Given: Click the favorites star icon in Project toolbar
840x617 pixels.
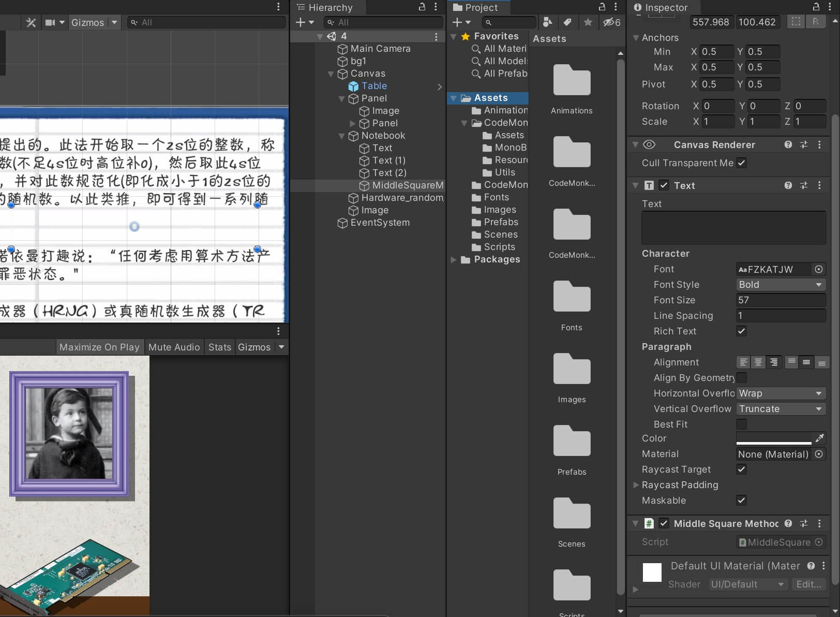Looking at the screenshot, I should (588, 22).
